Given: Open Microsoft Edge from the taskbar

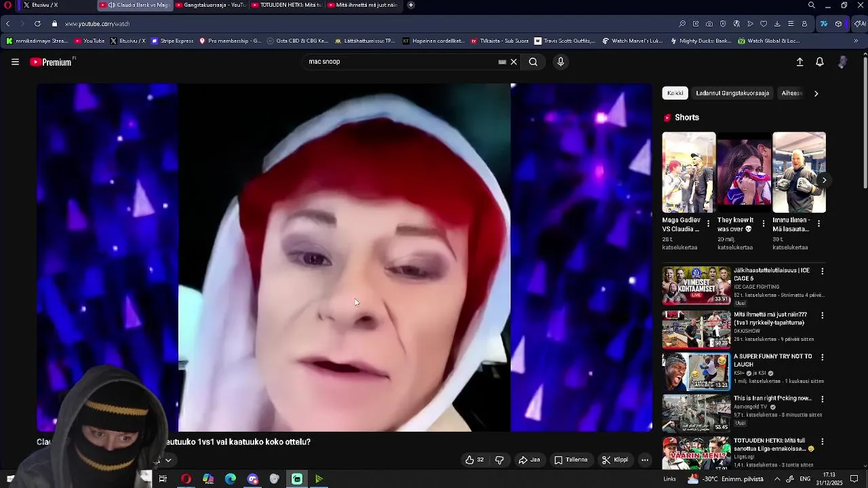Looking at the screenshot, I should pyautogui.click(x=231, y=479).
